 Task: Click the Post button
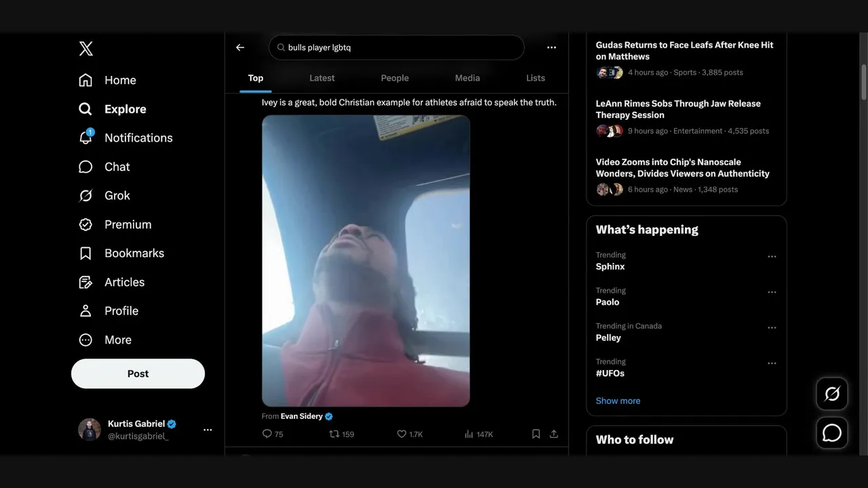138,373
